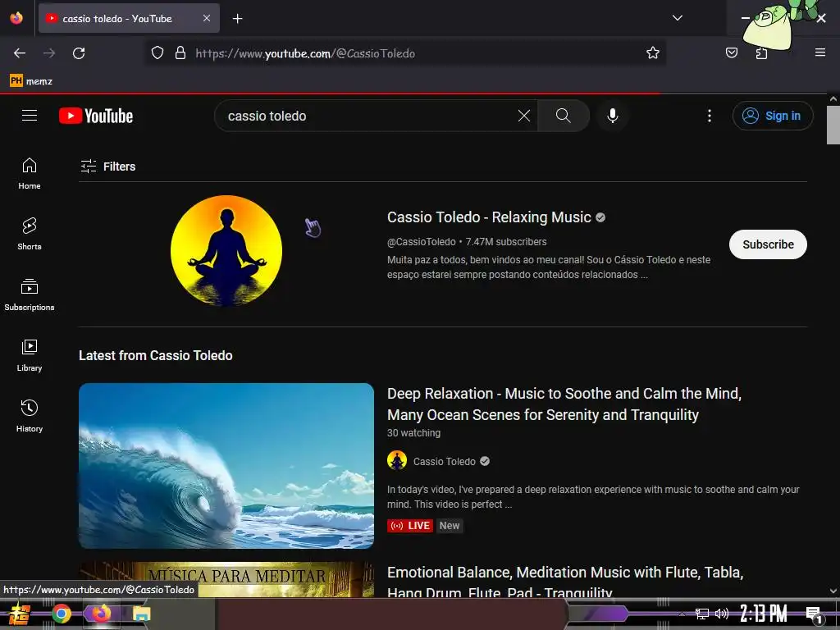This screenshot has width=840, height=630.
Task: Go back with the browser back arrow
Action: [20, 53]
